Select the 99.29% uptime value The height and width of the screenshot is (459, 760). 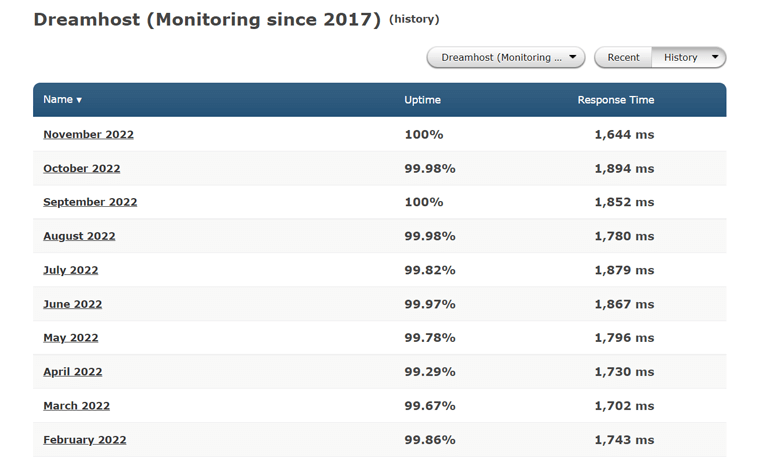tap(430, 372)
